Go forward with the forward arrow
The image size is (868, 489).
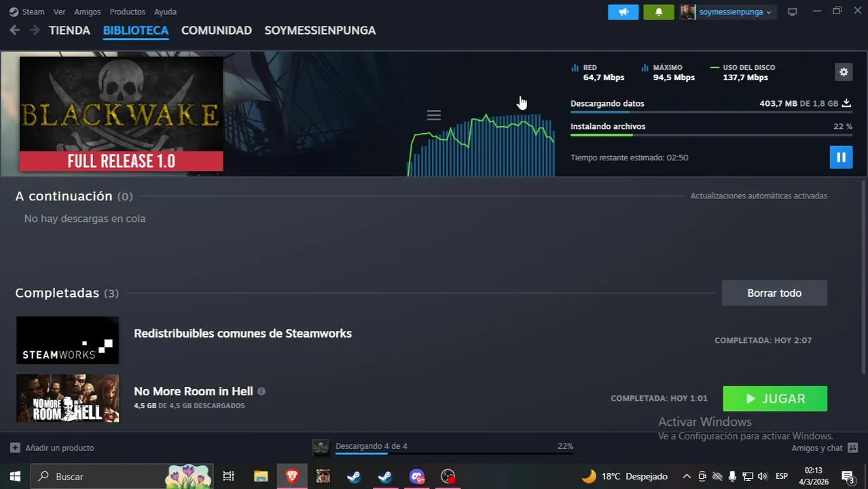(35, 30)
